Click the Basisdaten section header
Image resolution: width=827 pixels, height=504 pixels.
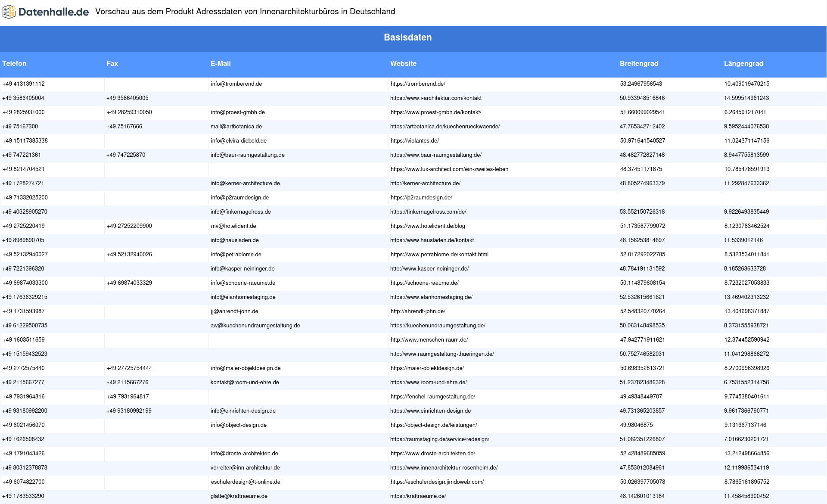click(408, 37)
